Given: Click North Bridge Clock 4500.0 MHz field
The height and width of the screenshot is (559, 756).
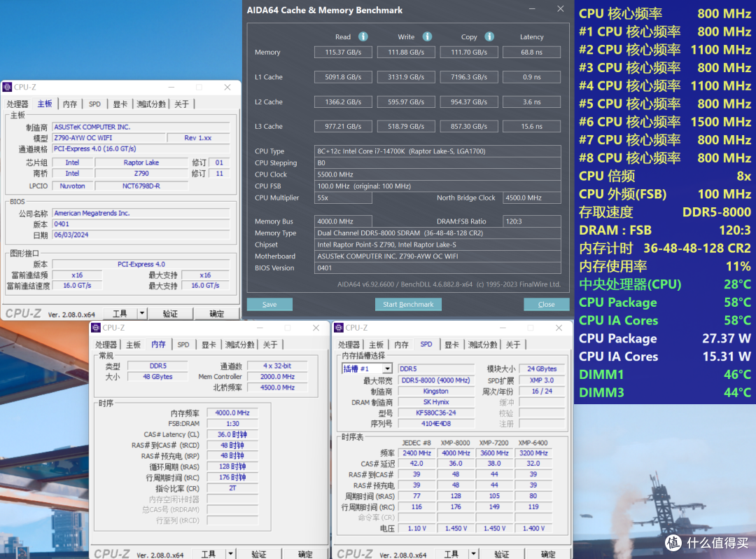Looking at the screenshot, I should pos(531,198).
